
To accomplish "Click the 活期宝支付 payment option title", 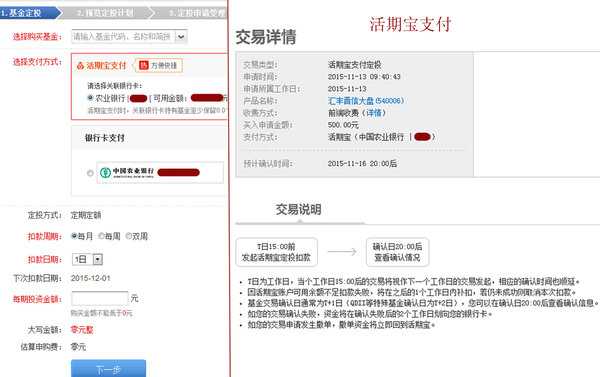I will 106,65.
